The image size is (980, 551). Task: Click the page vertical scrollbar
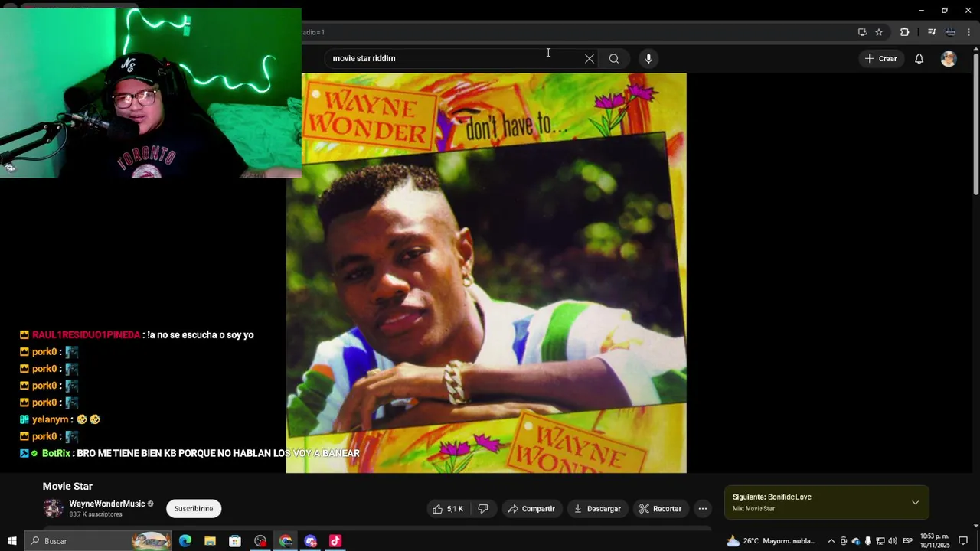tap(975, 122)
